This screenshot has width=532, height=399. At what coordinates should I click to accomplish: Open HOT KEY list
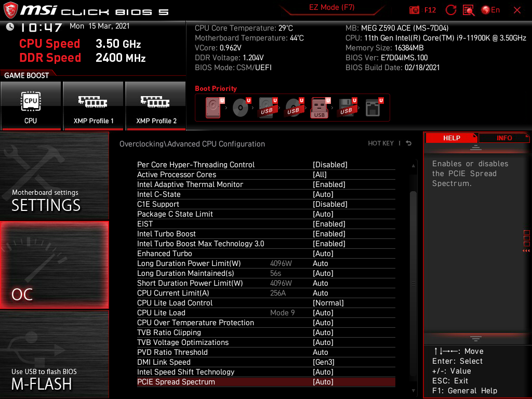[381, 143]
